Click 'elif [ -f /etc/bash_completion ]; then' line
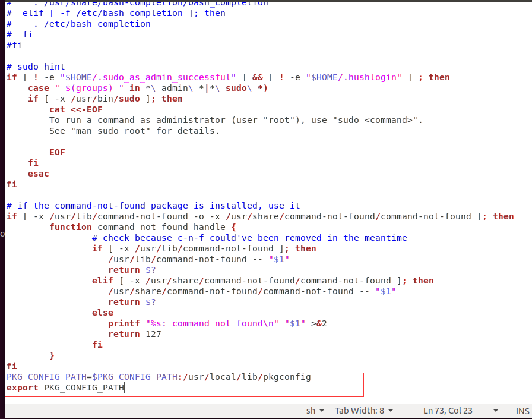The width and height of the screenshot is (532, 419). (116, 13)
